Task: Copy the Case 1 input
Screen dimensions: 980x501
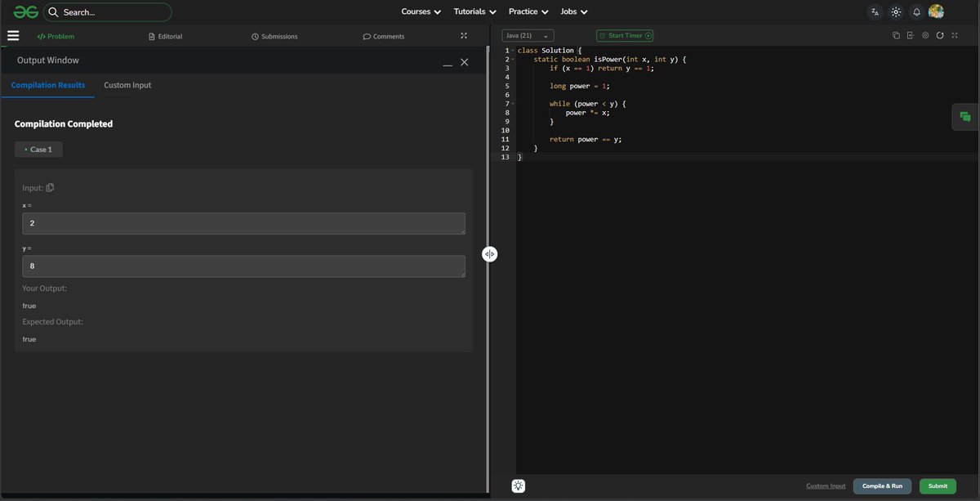Action: 51,188
